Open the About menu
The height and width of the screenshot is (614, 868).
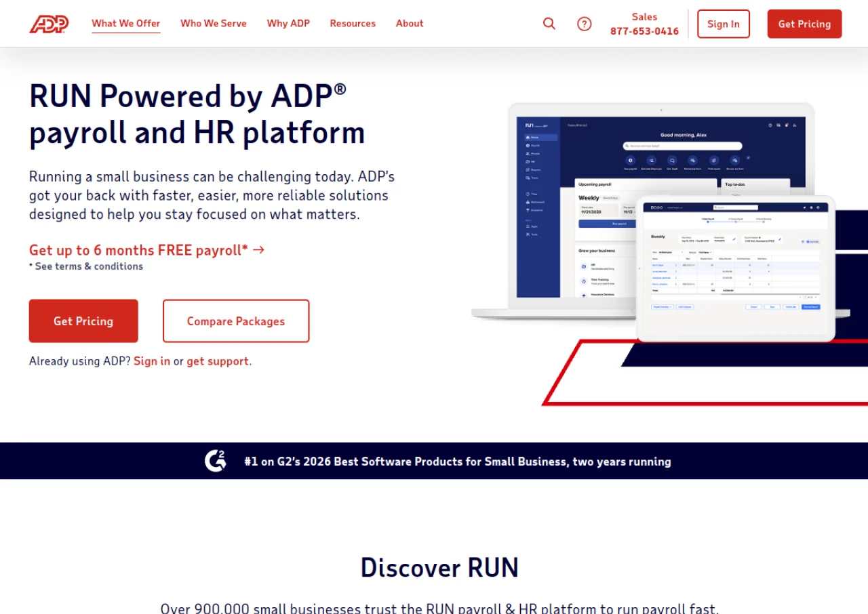pyautogui.click(x=410, y=23)
